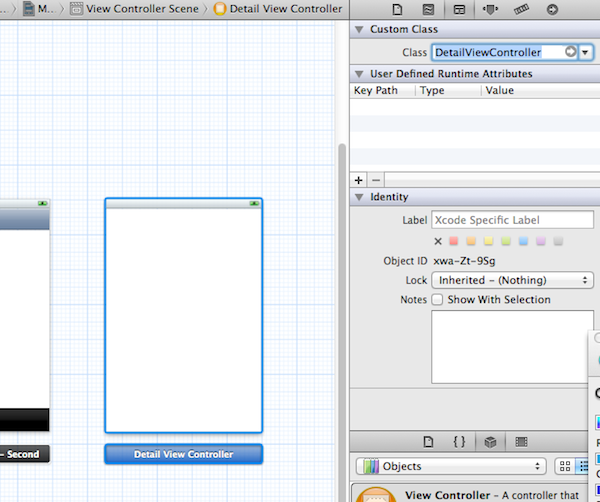Viewport: 600px width, 502px height.
Task: Choose the green label color
Action: pyautogui.click(x=506, y=241)
